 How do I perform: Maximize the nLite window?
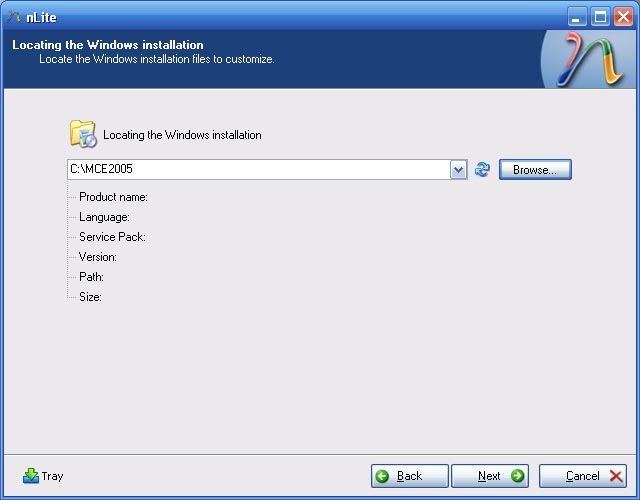point(600,17)
